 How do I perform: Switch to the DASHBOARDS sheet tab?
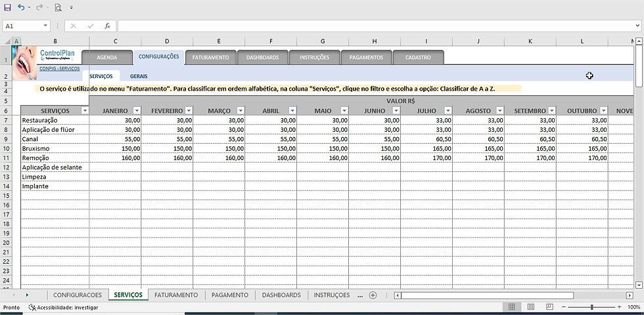coord(281,295)
